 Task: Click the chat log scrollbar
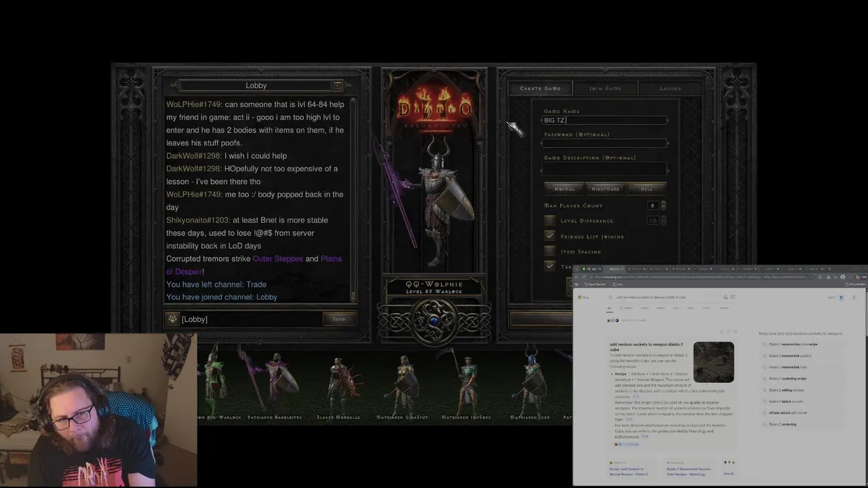(x=353, y=199)
